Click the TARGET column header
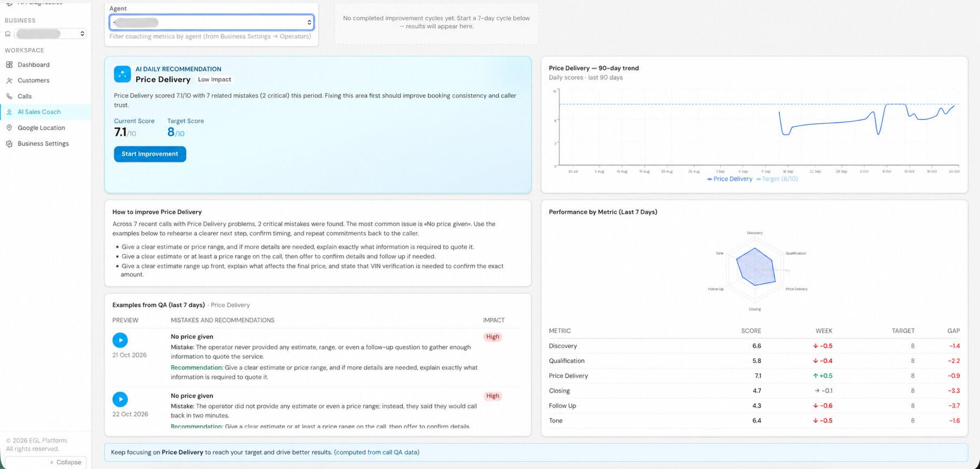This screenshot has width=980, height=469. 903,331
